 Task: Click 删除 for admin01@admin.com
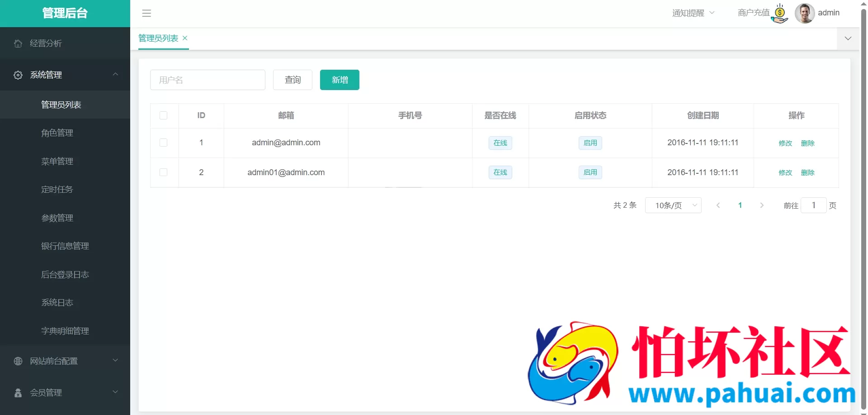(808, 172)
